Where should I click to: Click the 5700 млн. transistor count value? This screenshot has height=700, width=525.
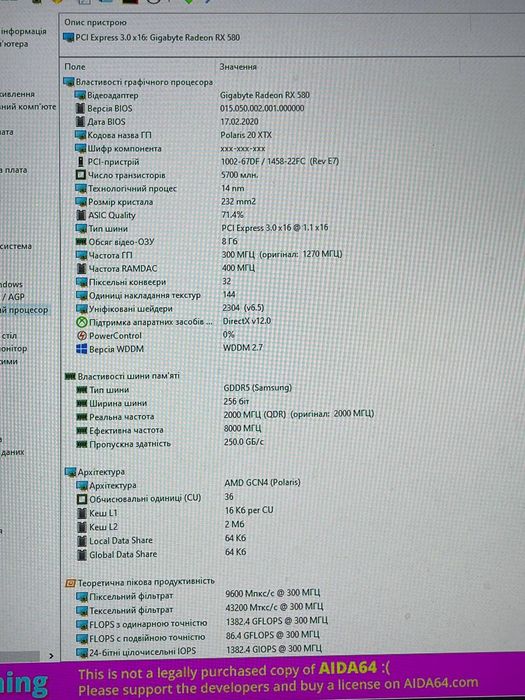coord(240,175)
